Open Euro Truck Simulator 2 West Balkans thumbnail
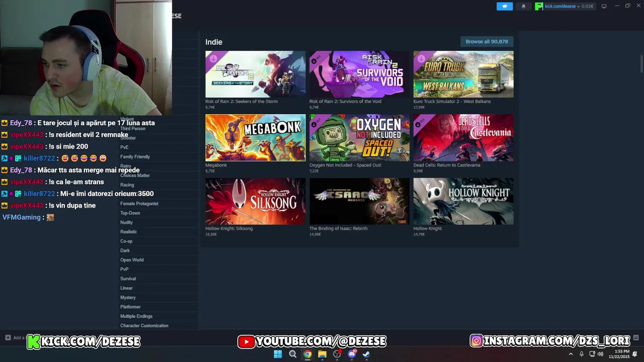This screenshot has height=362, width=644. click(463, 74)
